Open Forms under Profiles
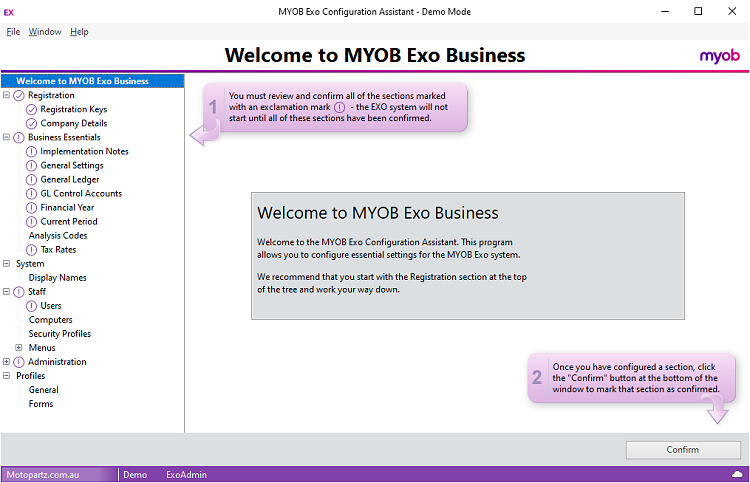Image resolution: width=750 pixels, height=483 pixels. click(x=41, y=404)
